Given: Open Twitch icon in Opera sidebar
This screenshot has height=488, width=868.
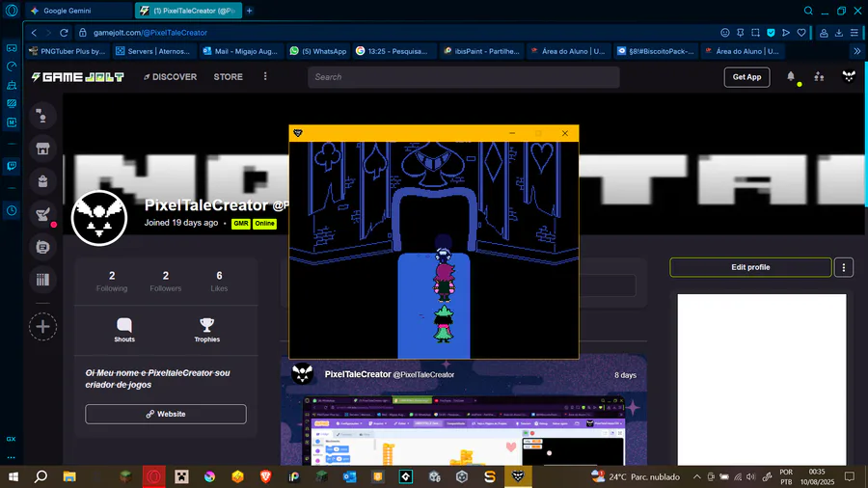Looking at the screenshot, I should pos(12,166).
